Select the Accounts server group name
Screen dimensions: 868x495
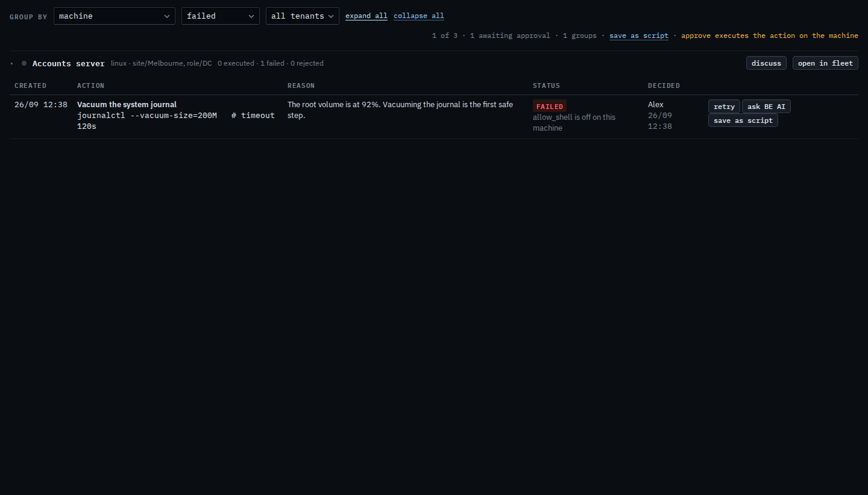tap(69, 63)
